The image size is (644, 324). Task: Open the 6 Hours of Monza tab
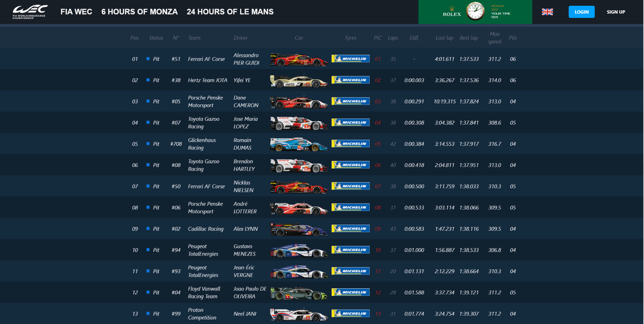point(139,12)
